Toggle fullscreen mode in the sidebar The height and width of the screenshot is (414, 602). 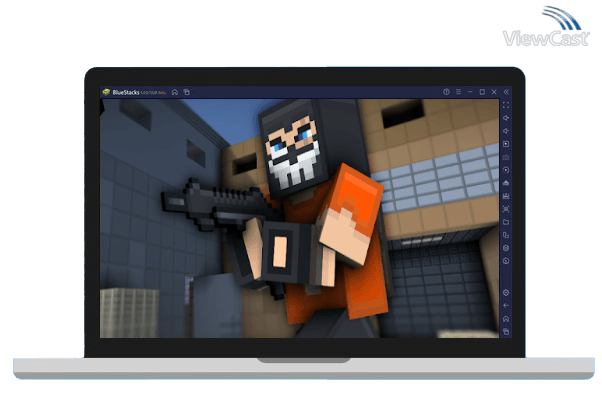pos(506,105)
